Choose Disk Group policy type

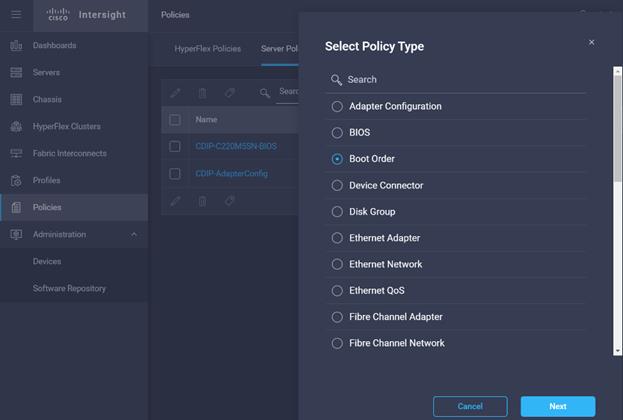(337, 212)
